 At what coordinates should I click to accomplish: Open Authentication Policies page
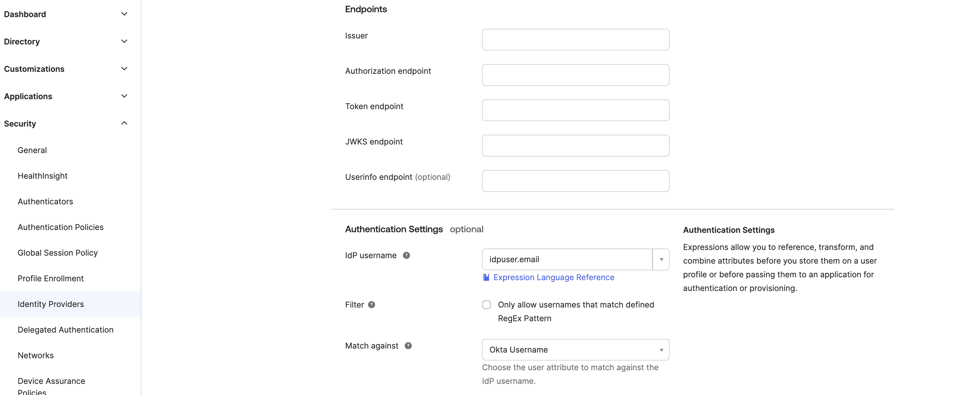pyautogui.click(x=60, y=227)
